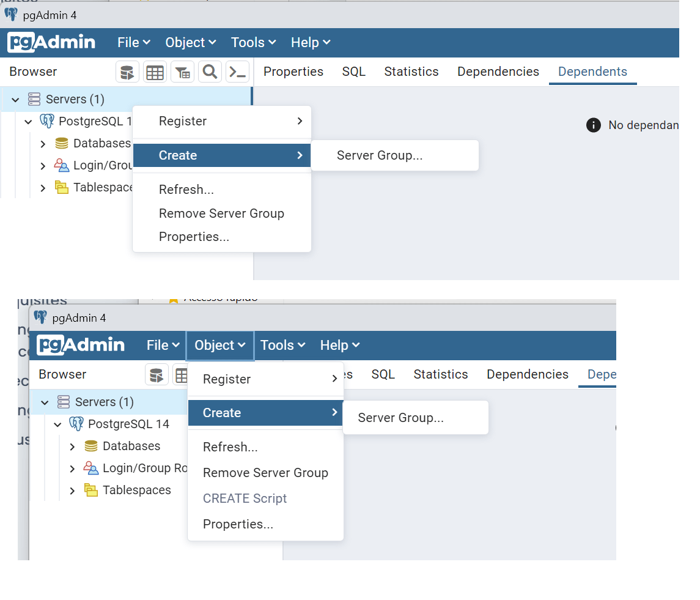Click Refresh... in bottom window Object menu
The height and width of the screenshot is (600, 700).
click(265, 446)
